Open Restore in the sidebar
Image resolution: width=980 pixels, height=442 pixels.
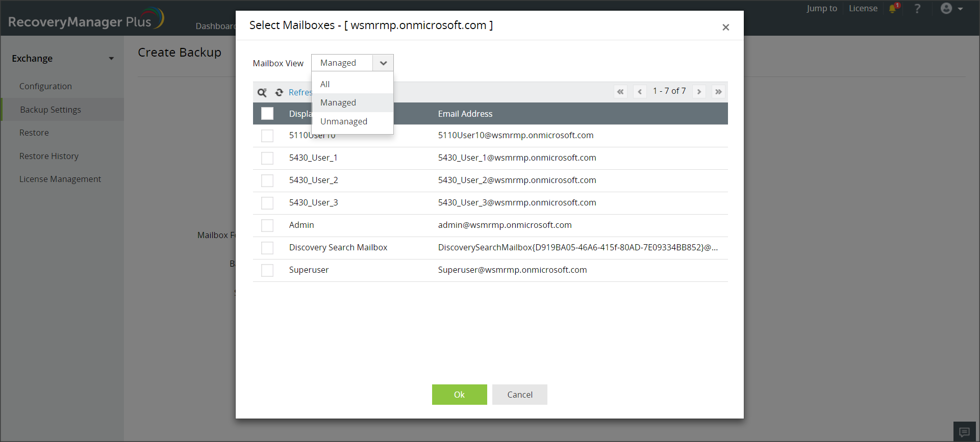click(34, 133)
